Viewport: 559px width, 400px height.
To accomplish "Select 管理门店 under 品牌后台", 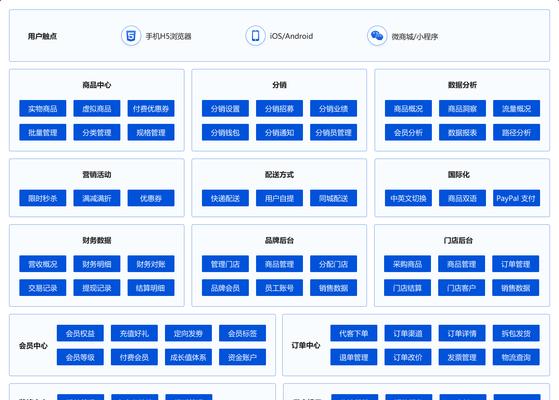I will [225, 264].
